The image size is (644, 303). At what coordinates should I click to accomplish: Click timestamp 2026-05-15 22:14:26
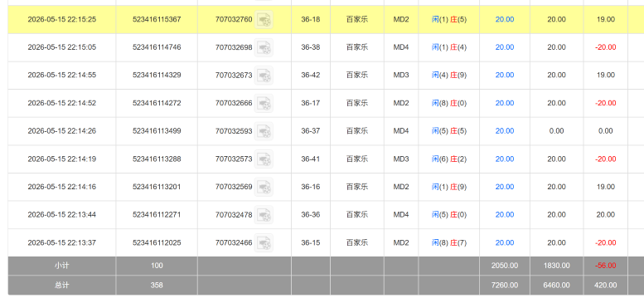click(62, 130)
